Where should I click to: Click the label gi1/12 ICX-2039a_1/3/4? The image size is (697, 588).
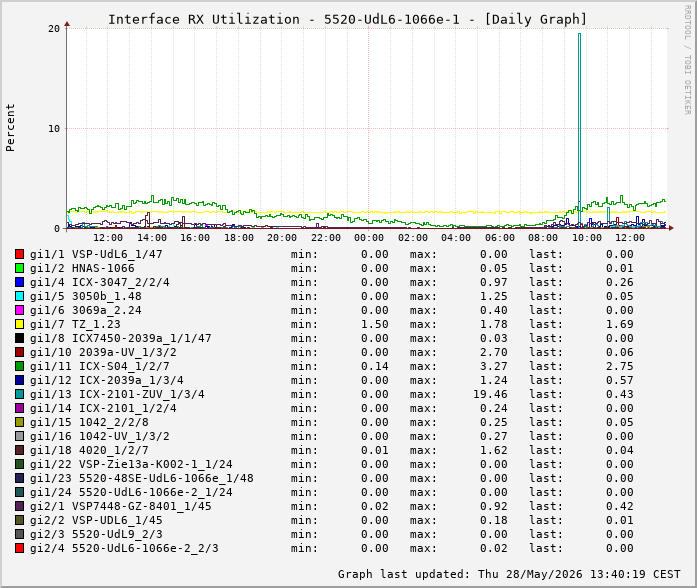(107, 380)
